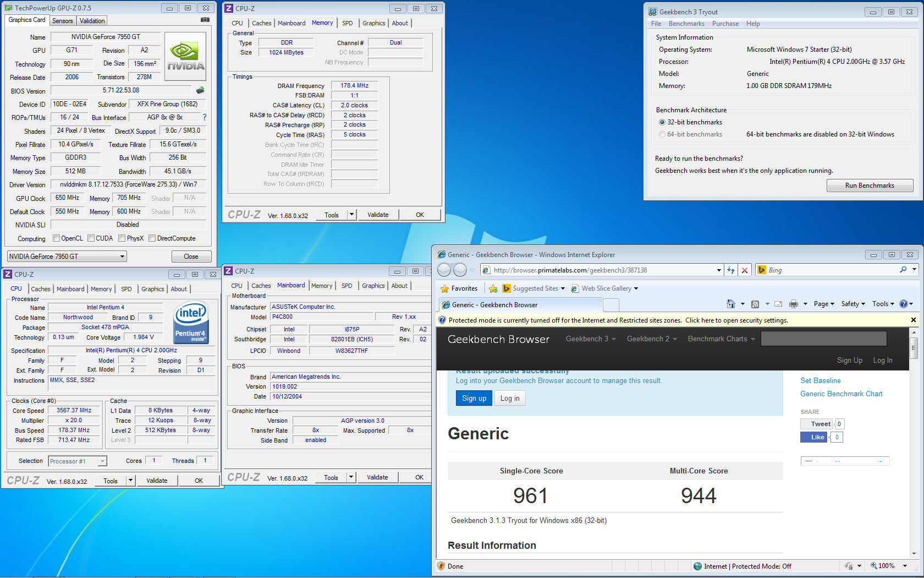Open Purchase menu in Geekbench
Viewport: 924px width, 578px height.
click(725, 24)
